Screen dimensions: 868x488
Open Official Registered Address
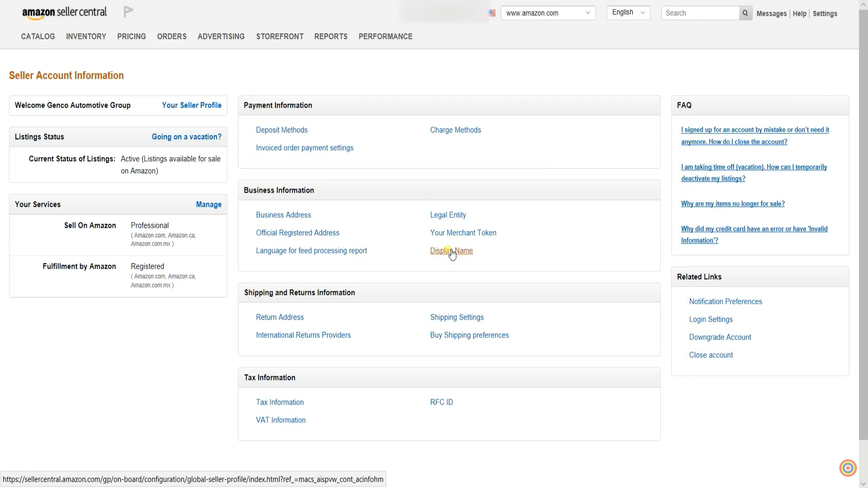(x=298, y=233)
